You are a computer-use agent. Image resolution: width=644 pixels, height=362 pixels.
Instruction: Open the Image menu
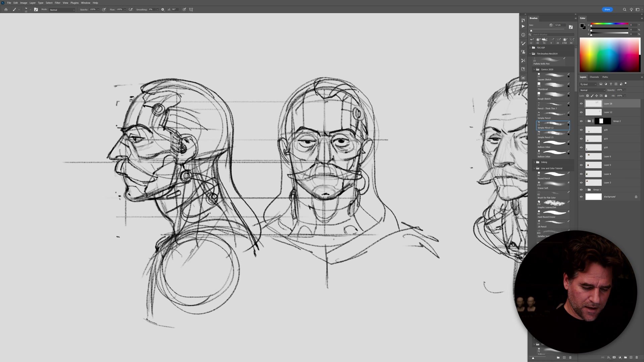tap(23, 3)
